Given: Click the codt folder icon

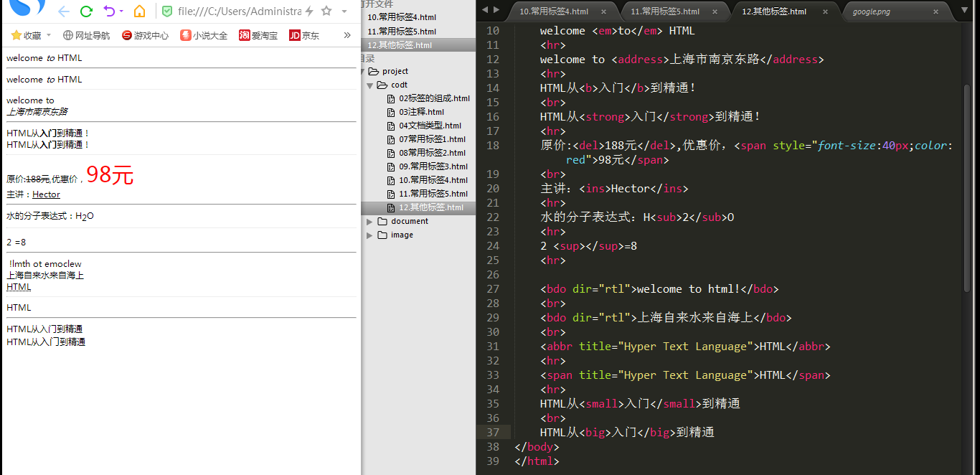Looking at the screenshot, I should 382,85.
